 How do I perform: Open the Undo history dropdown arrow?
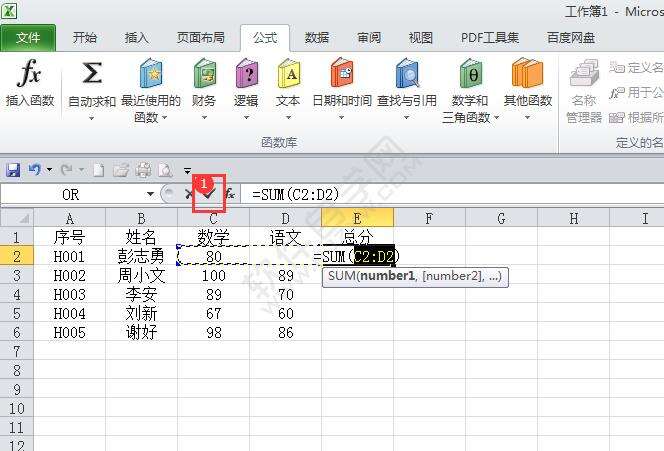tap(50, 170)
